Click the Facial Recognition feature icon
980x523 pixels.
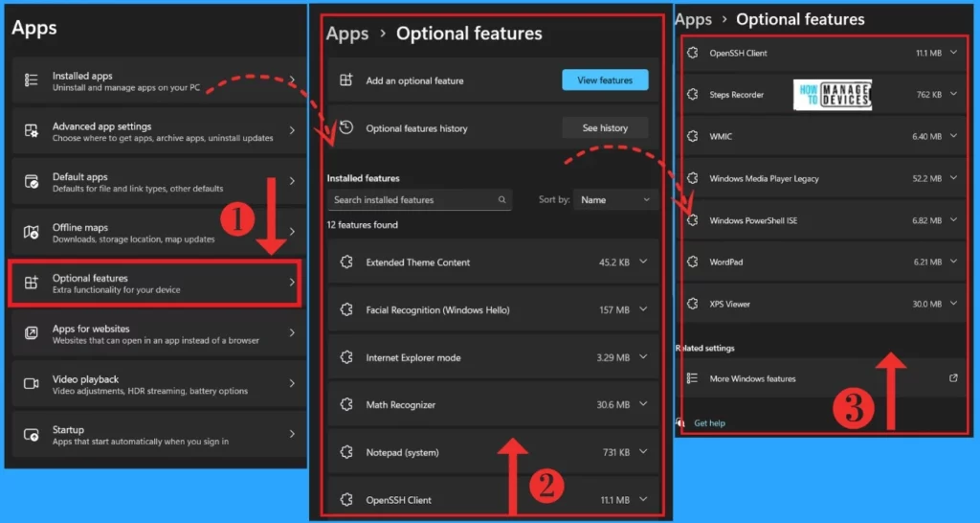(x=346, y=309)
